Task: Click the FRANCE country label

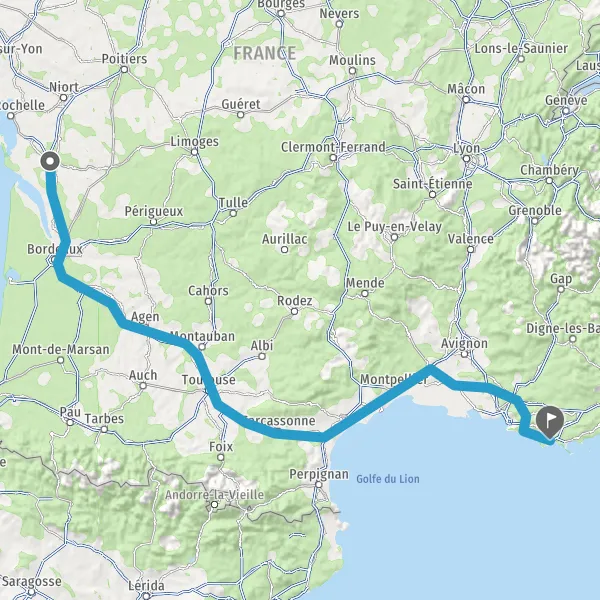Action: [x=265, y=53]
